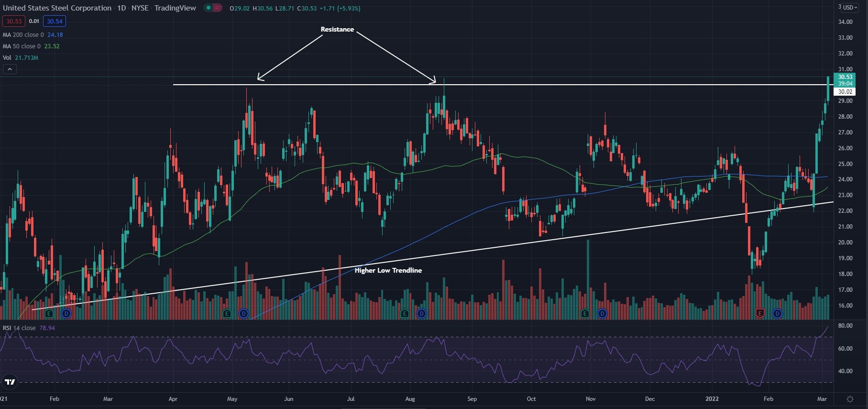Select the RSI 14 close indicator legend
This screenshot has width=868, height=409.
(x=19, y=328)
